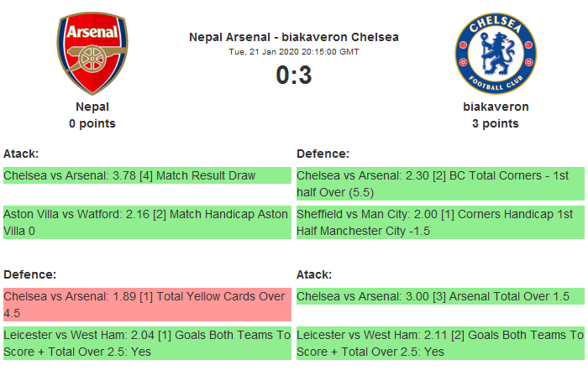Click the top-right Defence heading
The width and height of the screenshot is (588, 386).
point(323,154)
